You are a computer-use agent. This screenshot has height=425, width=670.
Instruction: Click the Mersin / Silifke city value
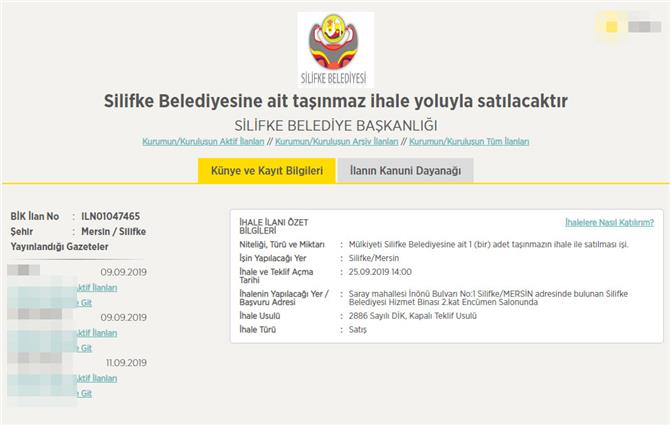click(113, 231)
